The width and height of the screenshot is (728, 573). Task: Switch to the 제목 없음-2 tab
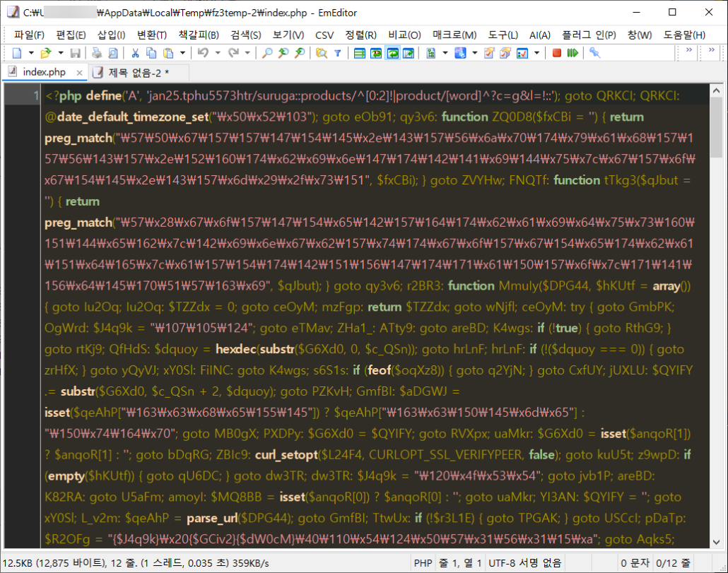click(x=139, y=72)
